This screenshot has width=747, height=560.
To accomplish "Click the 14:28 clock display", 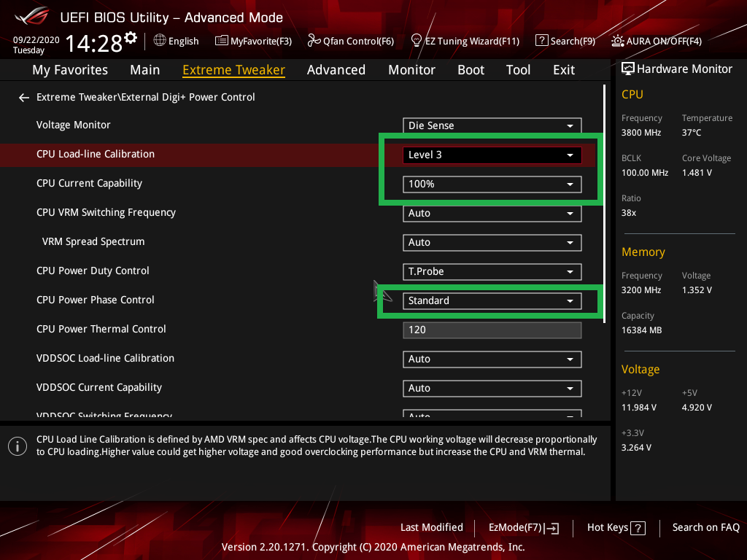I will pos(94,44).
